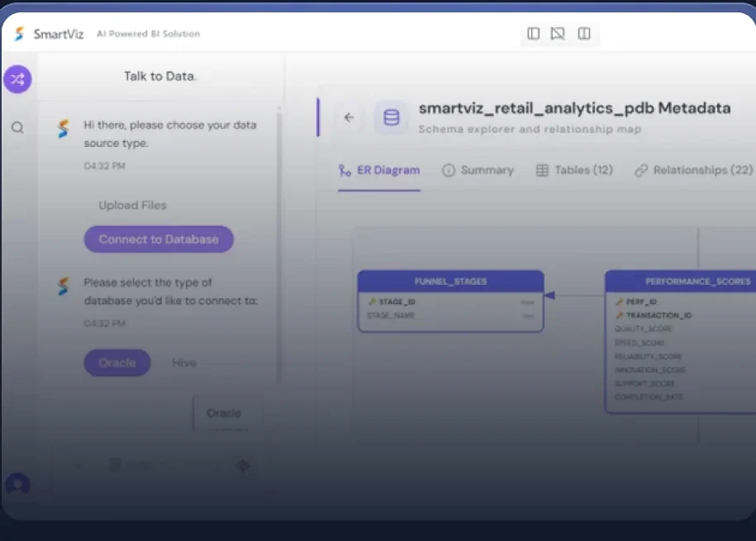Open the Relationships (22) tab

point(693,170)
